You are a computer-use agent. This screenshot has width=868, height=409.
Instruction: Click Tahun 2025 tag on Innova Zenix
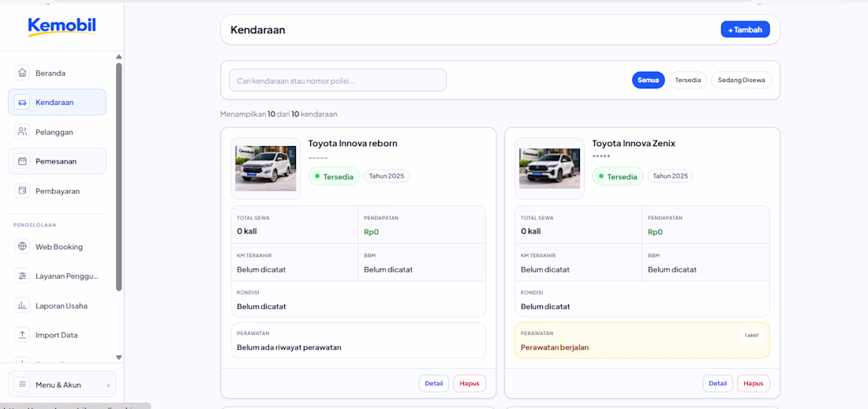pos(671,176)
